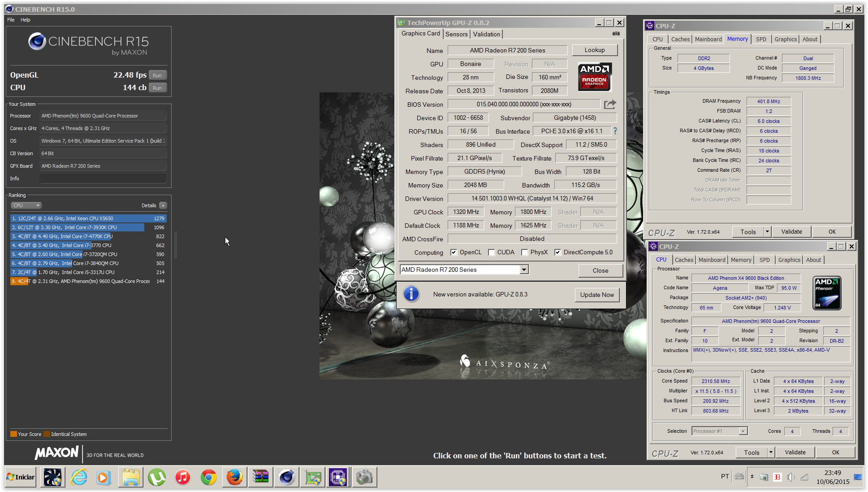
Task: Click Validate in upper CPU-Z window
Action: point(791,232)
